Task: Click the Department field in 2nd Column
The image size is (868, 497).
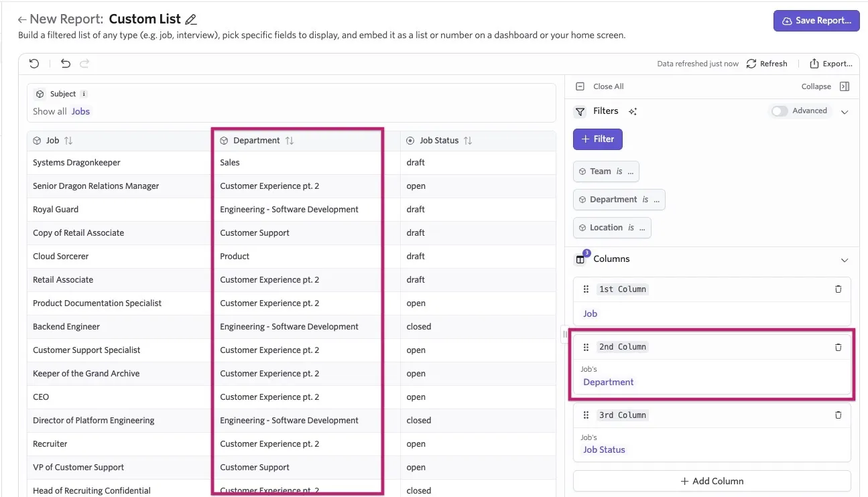Action: pyautogui.click(x=609, y=382)
